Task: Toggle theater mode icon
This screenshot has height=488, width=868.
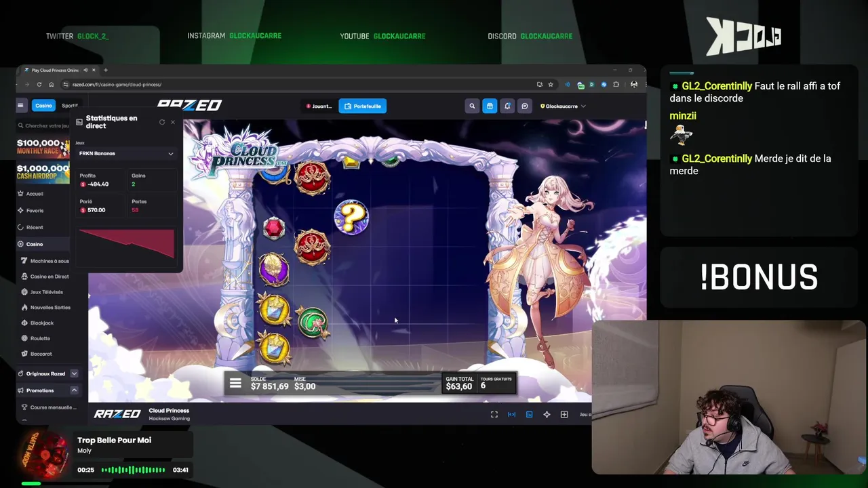Action: 512,415
